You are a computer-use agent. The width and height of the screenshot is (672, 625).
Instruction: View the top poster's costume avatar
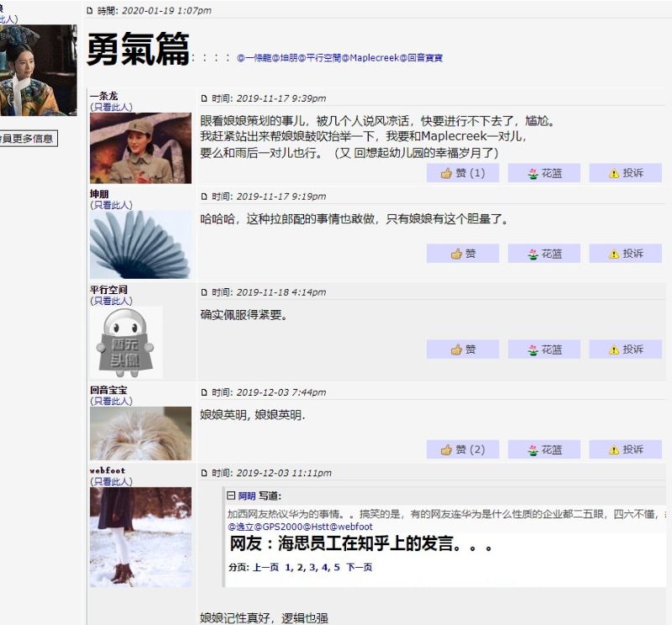38,71
